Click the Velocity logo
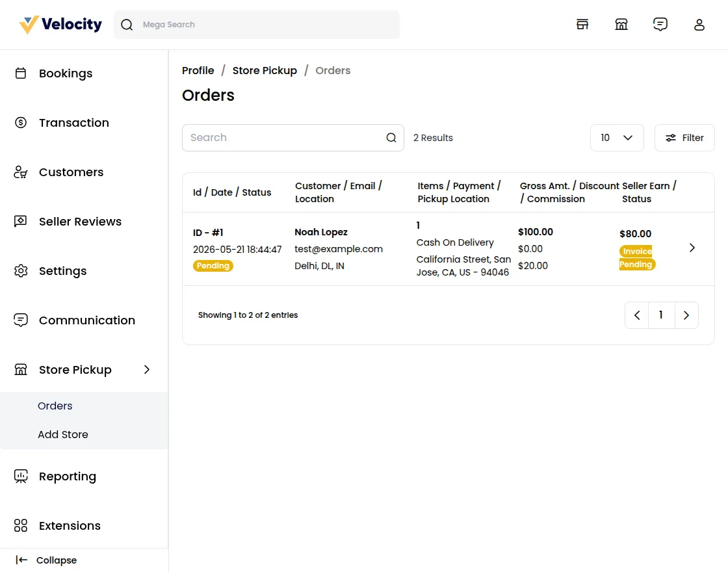728x572 pixels. 60,25
